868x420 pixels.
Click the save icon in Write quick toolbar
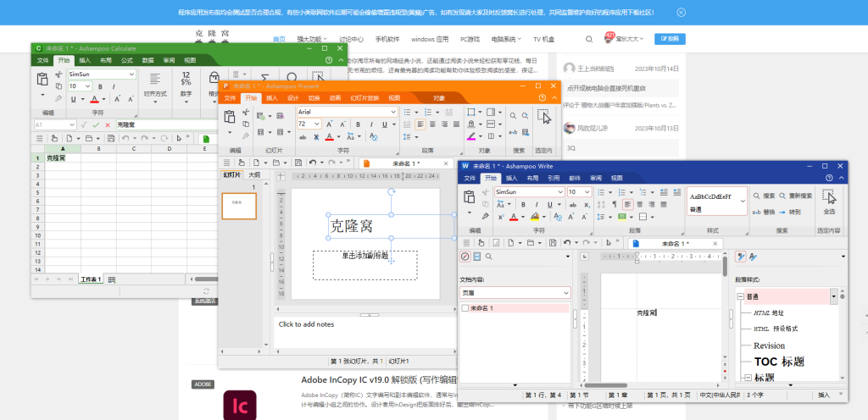tap(553, 243)
